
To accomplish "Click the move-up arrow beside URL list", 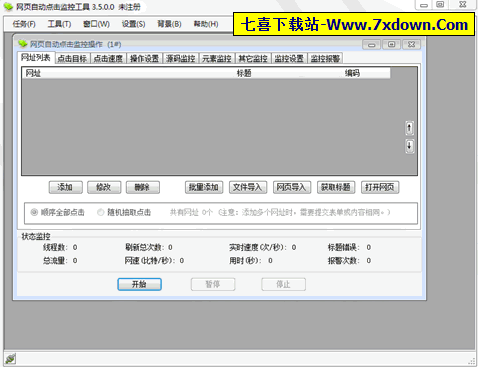I will 409,128.
